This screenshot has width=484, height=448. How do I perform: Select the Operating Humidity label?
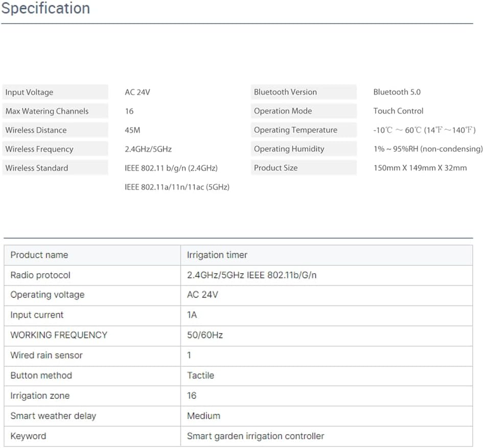click(x=289, y=149)
